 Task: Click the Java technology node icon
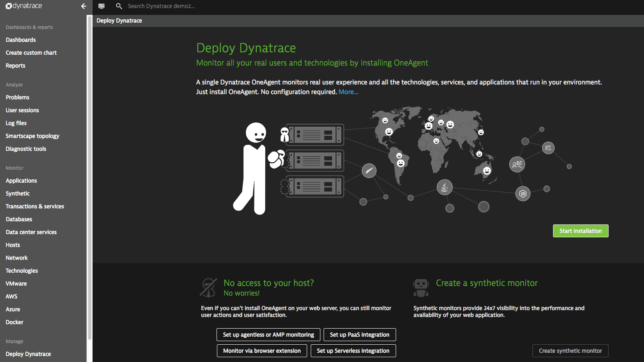pos(444,187)
